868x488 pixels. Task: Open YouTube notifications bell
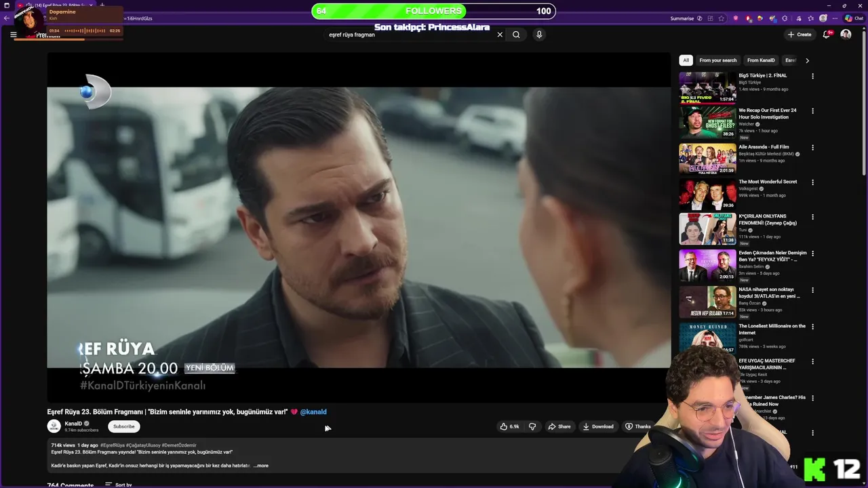click(826, 35)
